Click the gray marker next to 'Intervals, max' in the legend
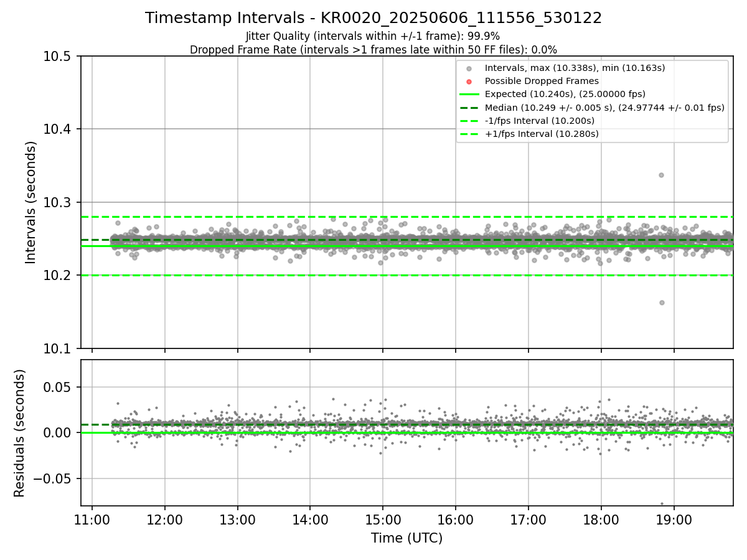Screen dimensions: 747x560 click(x=469, y=68)
